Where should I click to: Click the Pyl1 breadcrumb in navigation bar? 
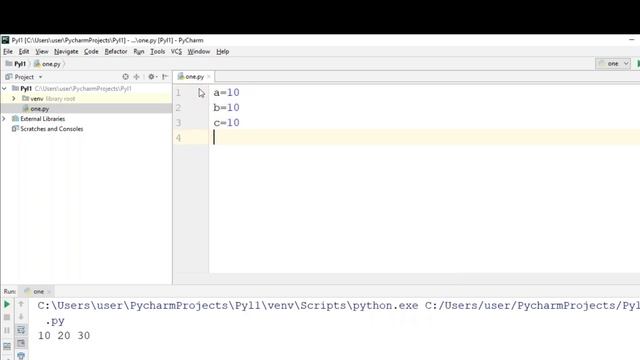pyautogui.click(x=16, y=64)
